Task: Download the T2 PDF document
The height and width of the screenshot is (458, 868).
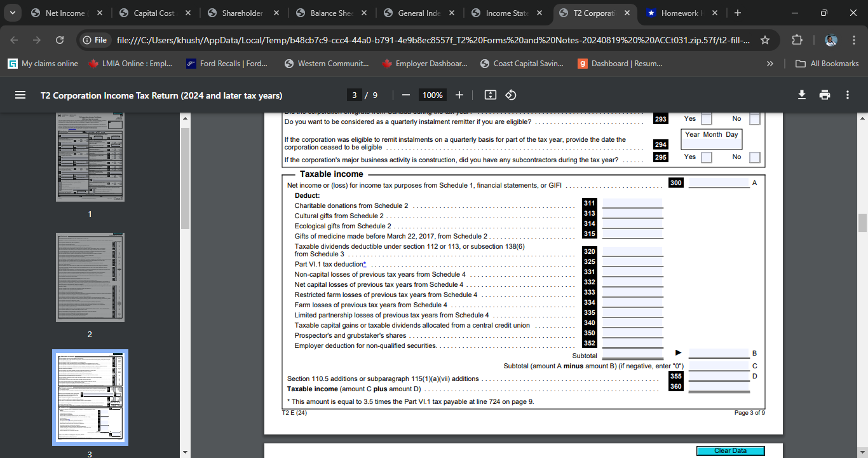Action: coord(801,94)
